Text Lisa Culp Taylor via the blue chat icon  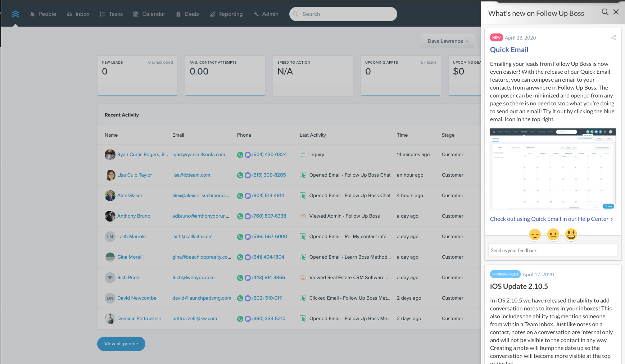(248, 175)
